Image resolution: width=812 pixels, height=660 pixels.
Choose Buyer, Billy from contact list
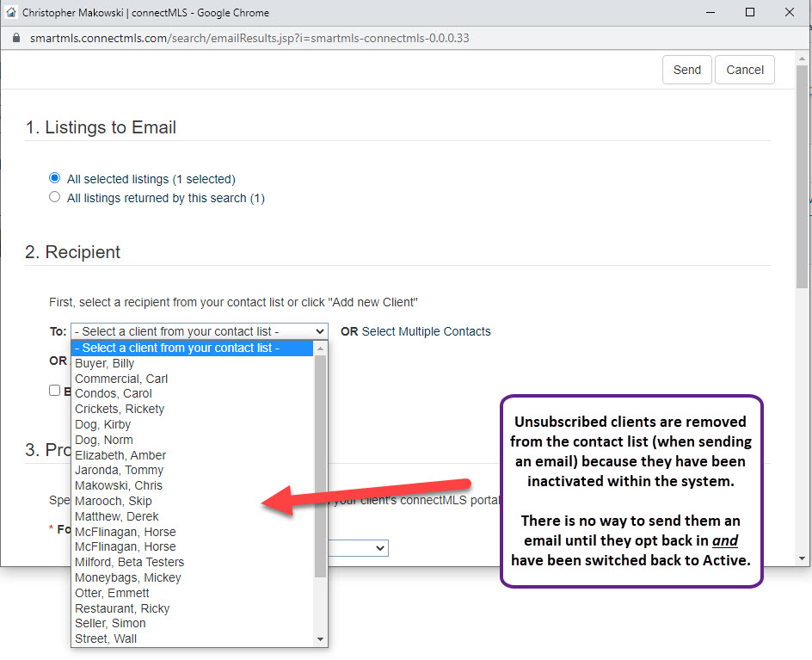(192, 363)
